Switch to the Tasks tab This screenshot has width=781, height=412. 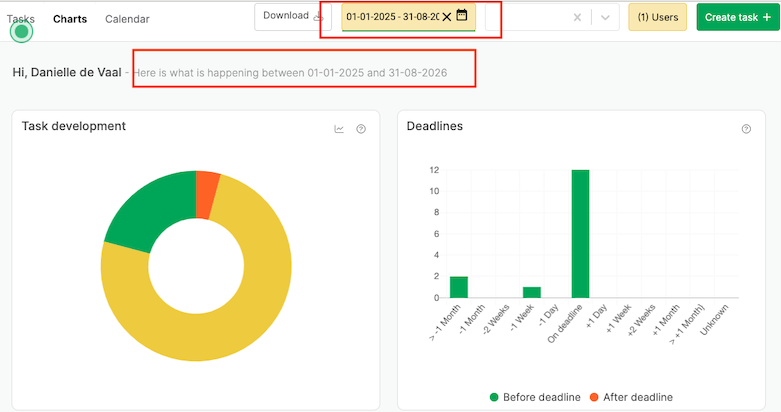[21, 18]
